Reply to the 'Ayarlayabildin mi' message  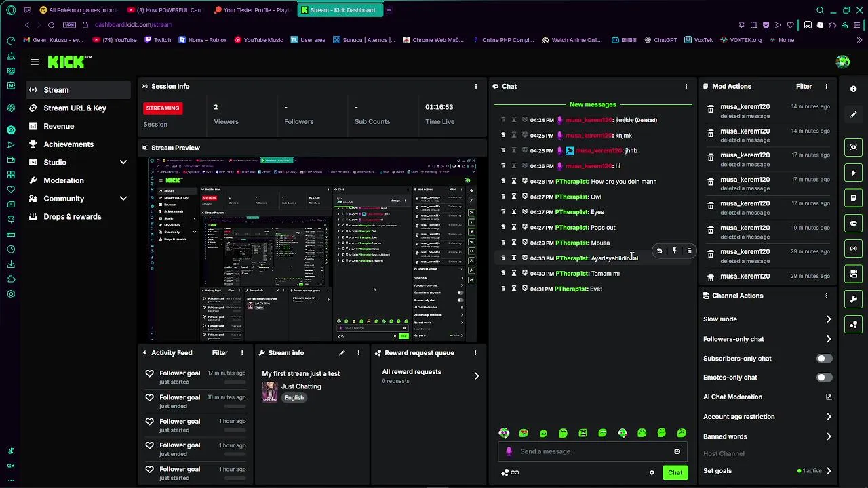tap(659, 251)
